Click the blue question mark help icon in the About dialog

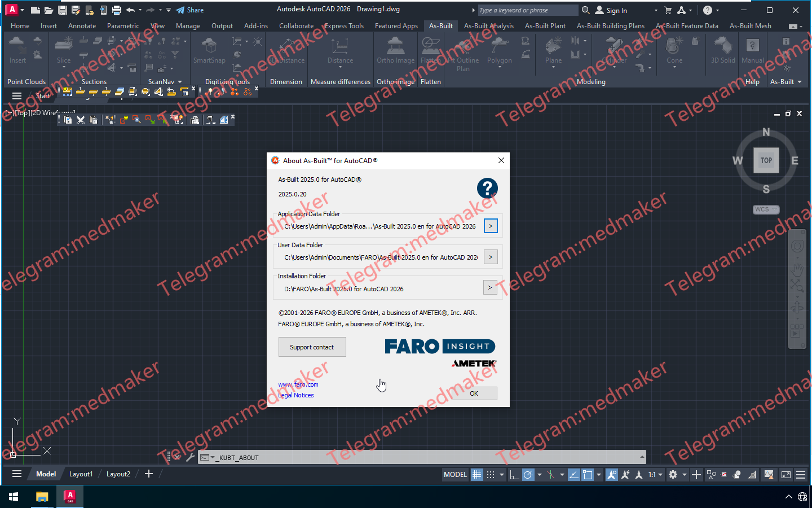(487, 188)
